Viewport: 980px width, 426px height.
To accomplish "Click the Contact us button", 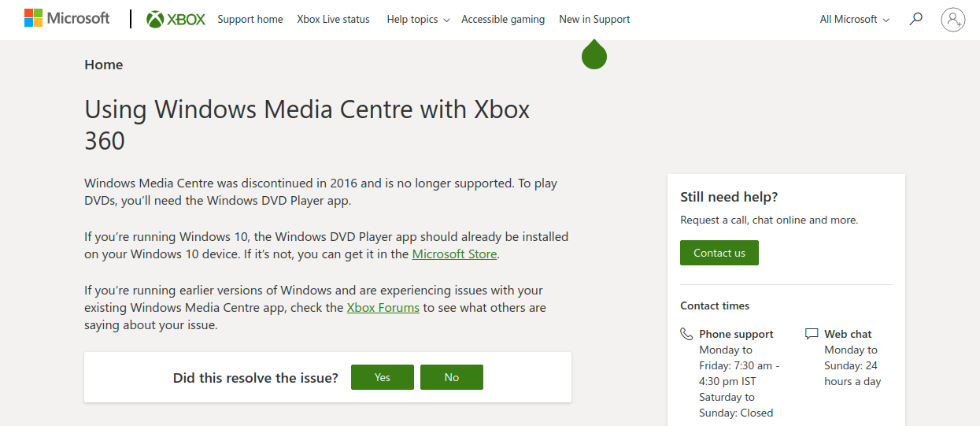I will point(719,253).
